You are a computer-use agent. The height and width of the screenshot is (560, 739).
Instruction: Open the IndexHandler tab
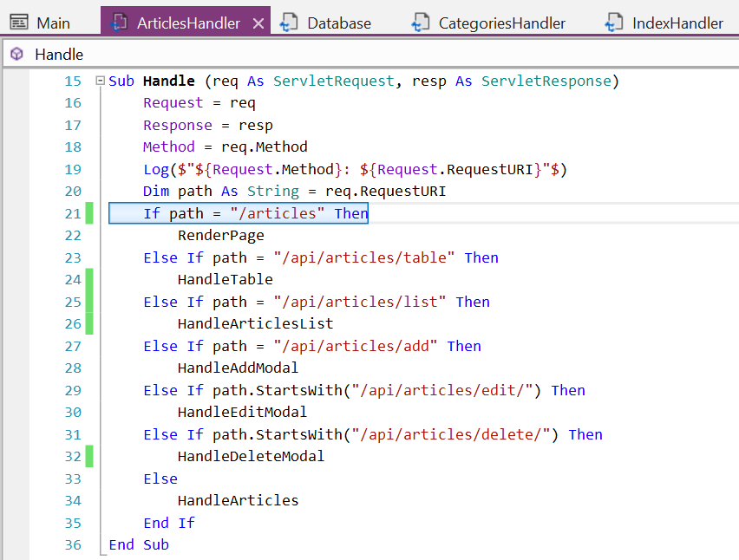tap(664, 23)
